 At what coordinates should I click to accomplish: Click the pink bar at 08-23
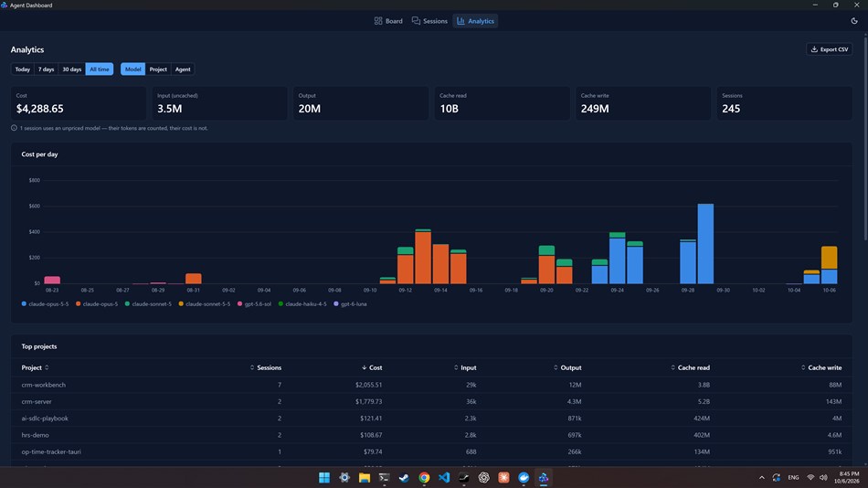[52, 281]
